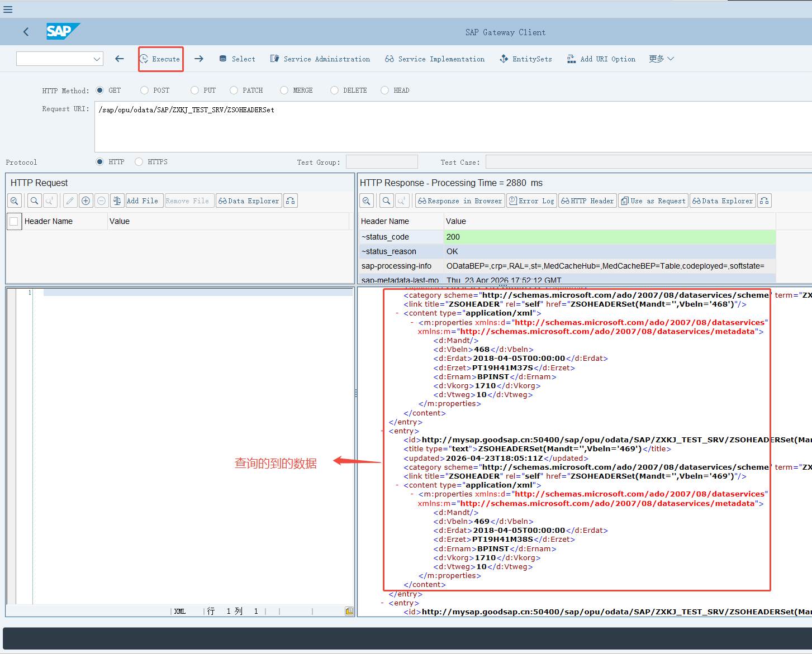Collapse m:properties node containing Vbeln 469
The height and width of the screenshot is (654, 812).
[x=412, y=494]
